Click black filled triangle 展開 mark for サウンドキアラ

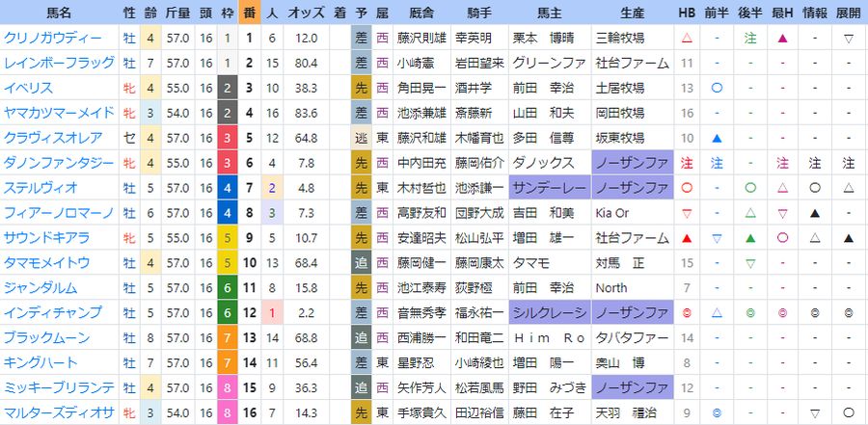(848, 238)
